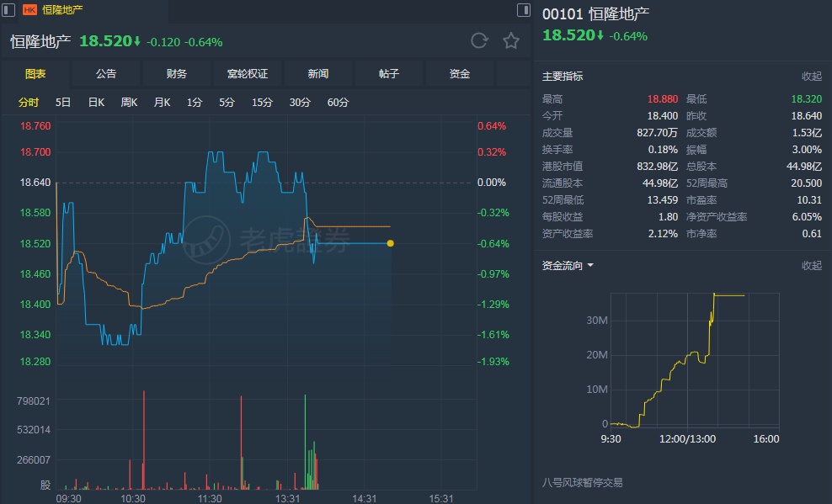
Task: Open the 公告 tab
Action: [x=106, y=74]
